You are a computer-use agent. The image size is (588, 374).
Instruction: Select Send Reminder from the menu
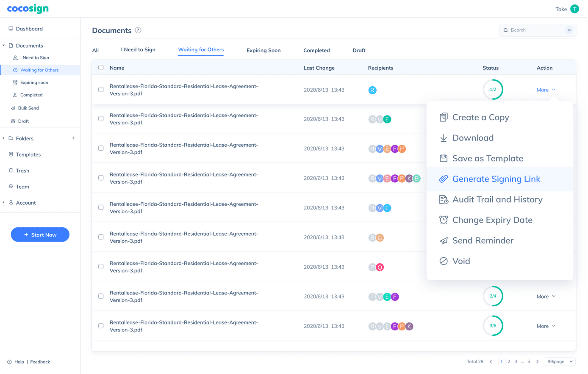click(500, 240)
